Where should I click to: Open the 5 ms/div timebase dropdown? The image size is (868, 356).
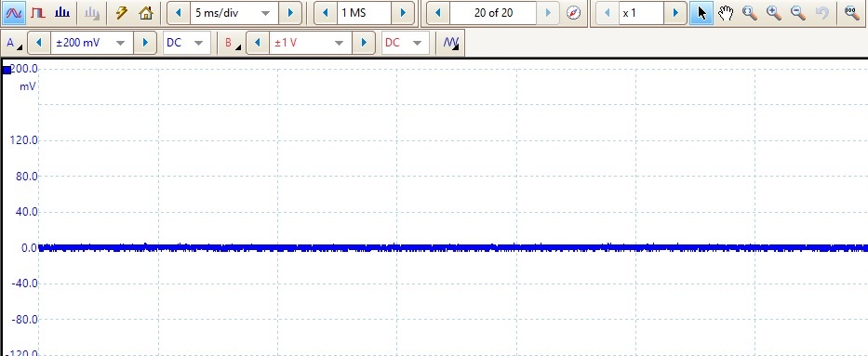234,13
